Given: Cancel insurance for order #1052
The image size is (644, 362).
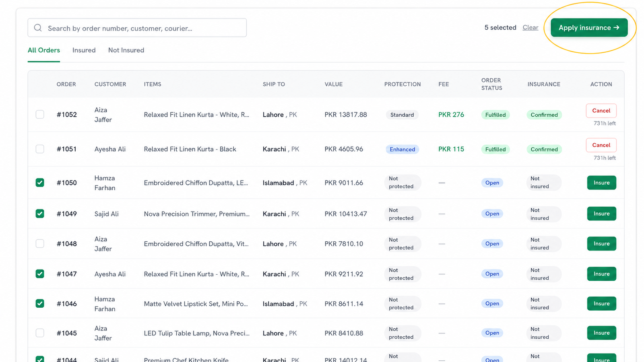Looking at the screenshot, I should 601,111.
